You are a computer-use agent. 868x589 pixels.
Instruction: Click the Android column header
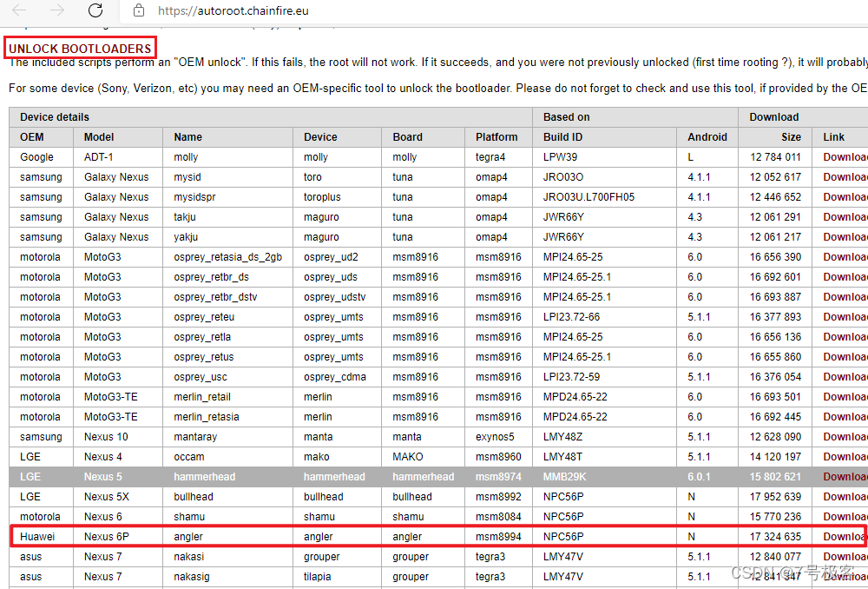coord(707,137)
